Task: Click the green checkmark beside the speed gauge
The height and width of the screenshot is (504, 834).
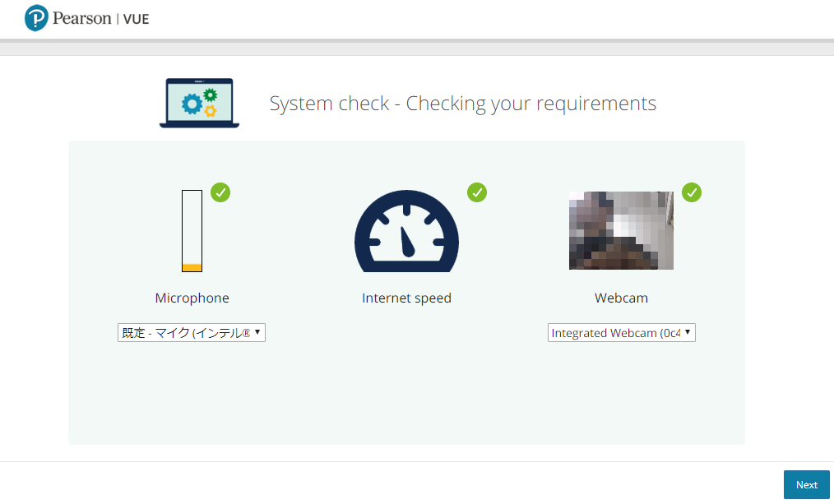Action: coord(477,192)
